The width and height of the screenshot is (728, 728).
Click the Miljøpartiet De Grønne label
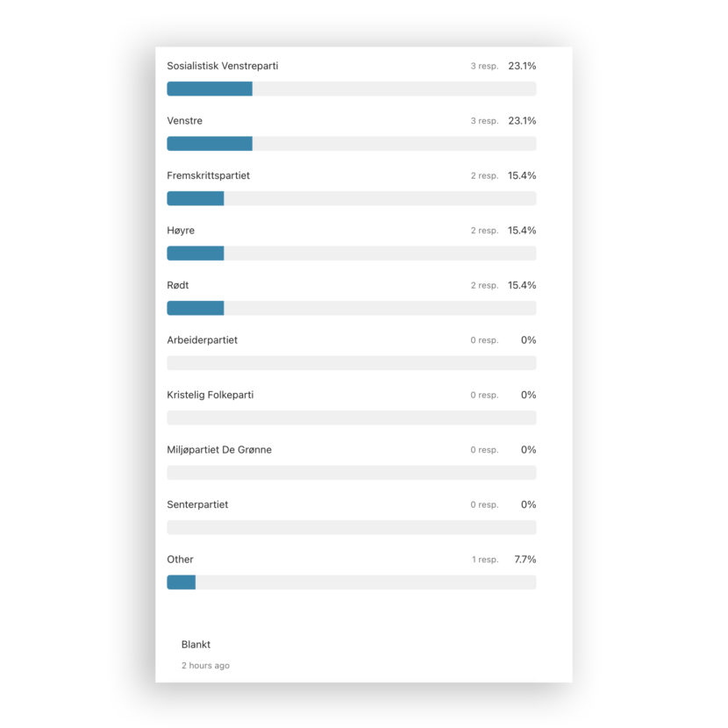[219, 450]
